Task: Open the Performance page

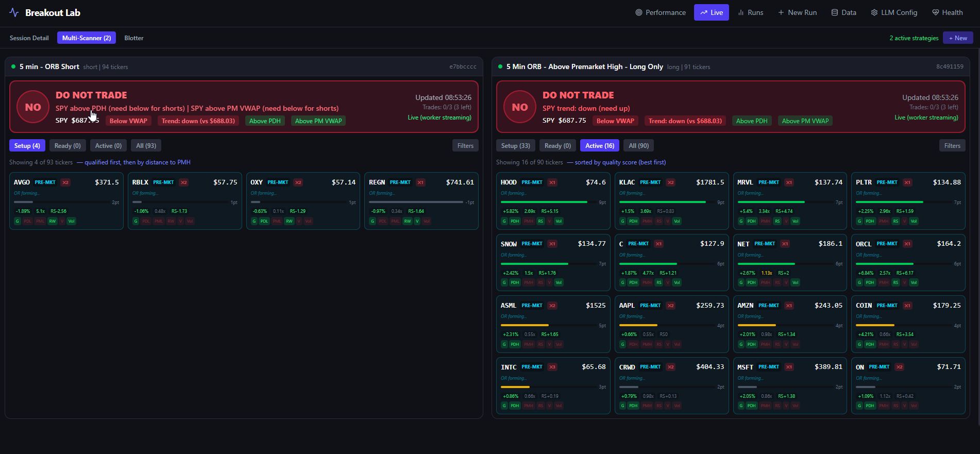Action: click(661, 12)
